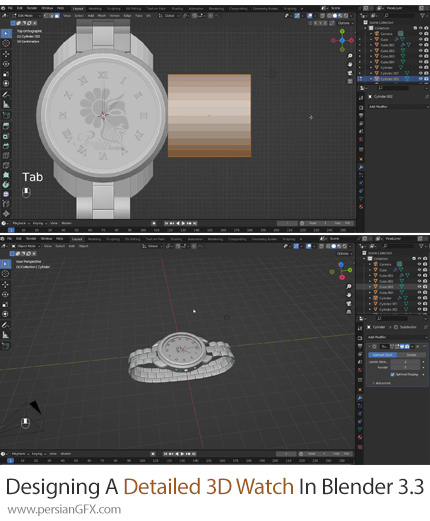This screenshot has height=521, width=430.
Task: Select the Move tool in Edit Mode toolbar
Action: (6, 54)
